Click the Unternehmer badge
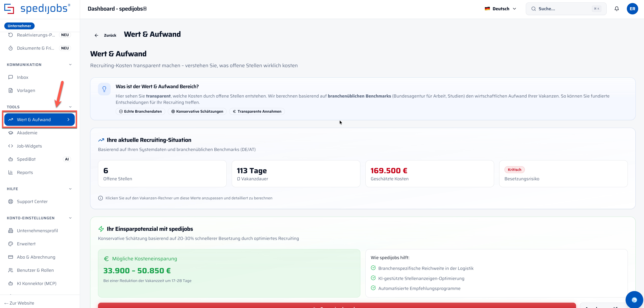 tap(19, 26)
